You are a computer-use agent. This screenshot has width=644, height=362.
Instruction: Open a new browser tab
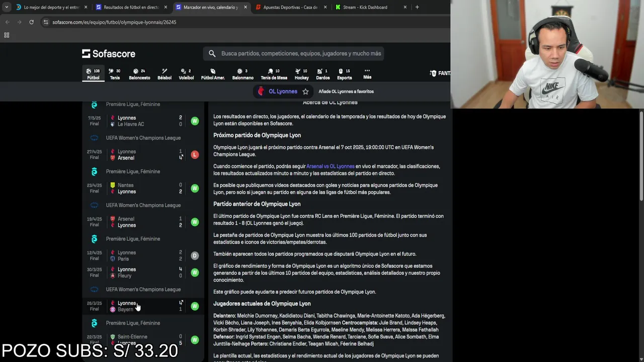coord(417,7)
